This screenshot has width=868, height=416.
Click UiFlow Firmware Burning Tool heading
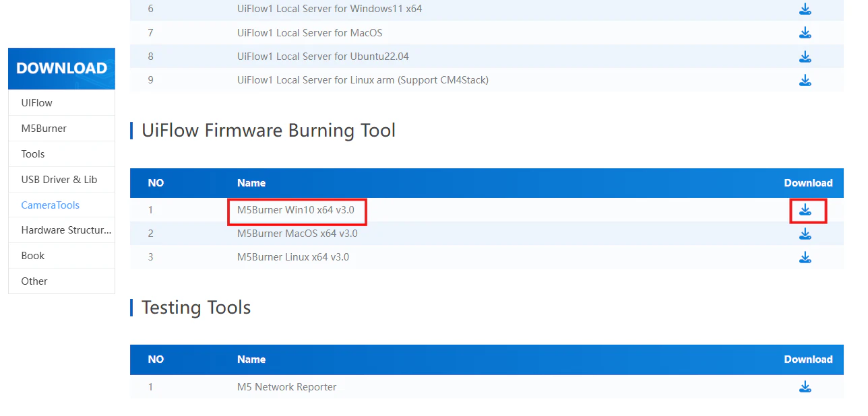[268, 130]
